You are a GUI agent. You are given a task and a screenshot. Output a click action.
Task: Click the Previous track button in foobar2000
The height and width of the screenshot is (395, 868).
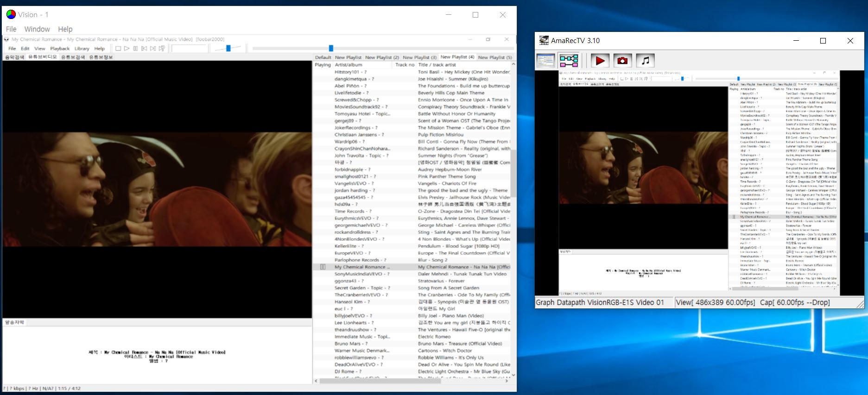click(144, 48)
